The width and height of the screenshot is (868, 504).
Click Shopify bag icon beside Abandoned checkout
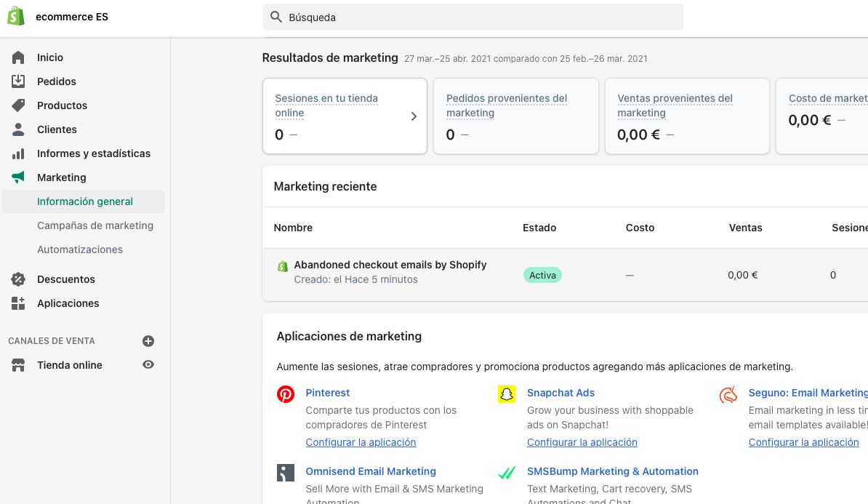(282, 266)
